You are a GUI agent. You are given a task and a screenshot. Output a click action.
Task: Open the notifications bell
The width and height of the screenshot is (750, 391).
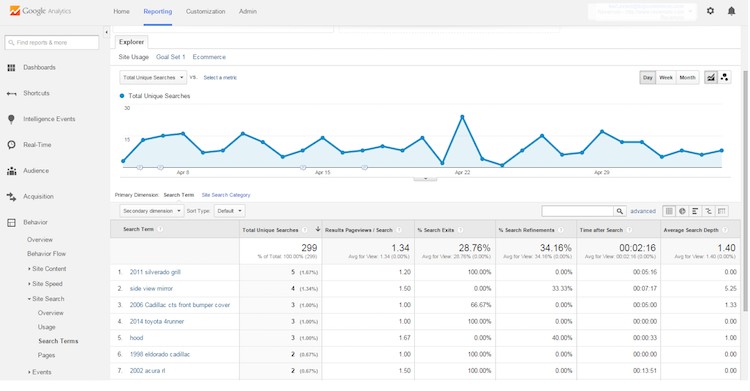(731, 11)
